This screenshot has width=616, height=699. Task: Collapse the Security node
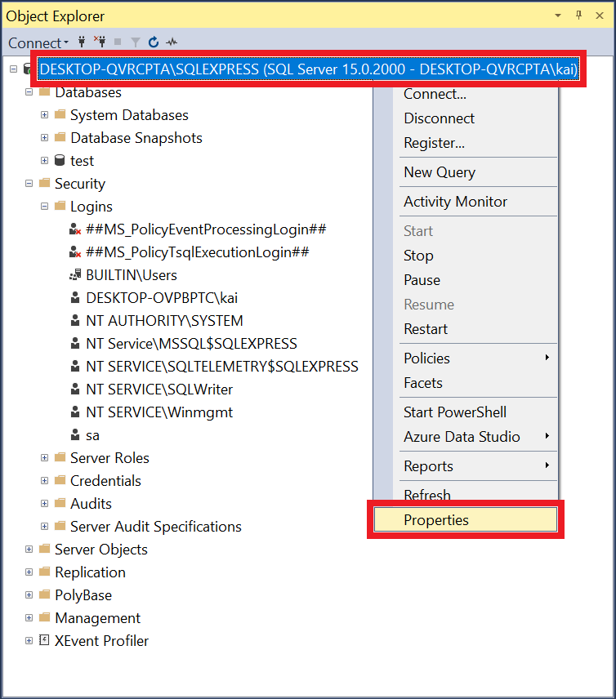(x=29, y=184)
